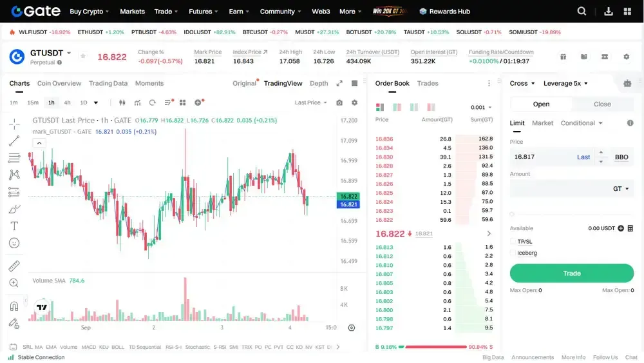
Task: Select the 1h timeframe
Action: pyautogui.click(x=52, y=103)
